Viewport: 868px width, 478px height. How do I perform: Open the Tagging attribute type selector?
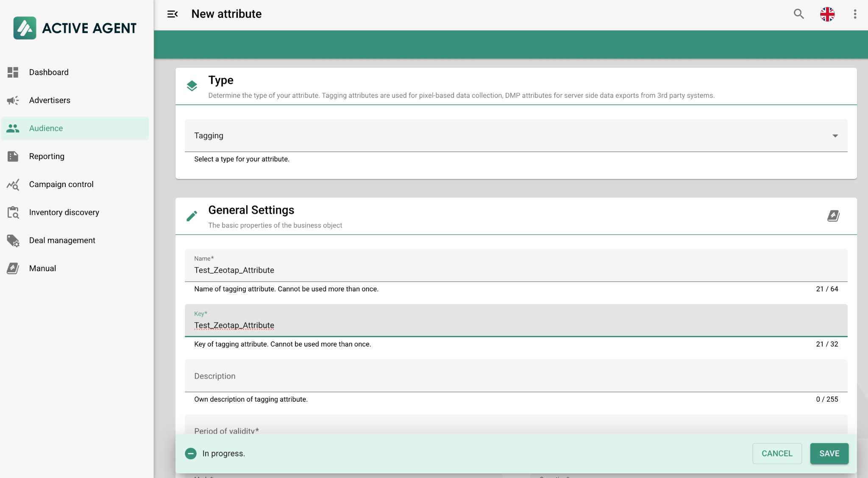[x=509, y=136]
